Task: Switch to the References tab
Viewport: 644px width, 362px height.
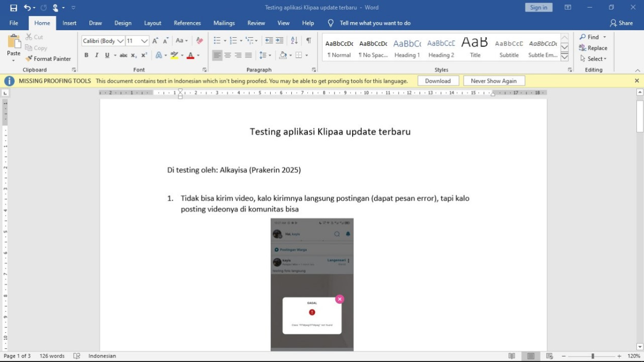Action: (x=187, y=23)
